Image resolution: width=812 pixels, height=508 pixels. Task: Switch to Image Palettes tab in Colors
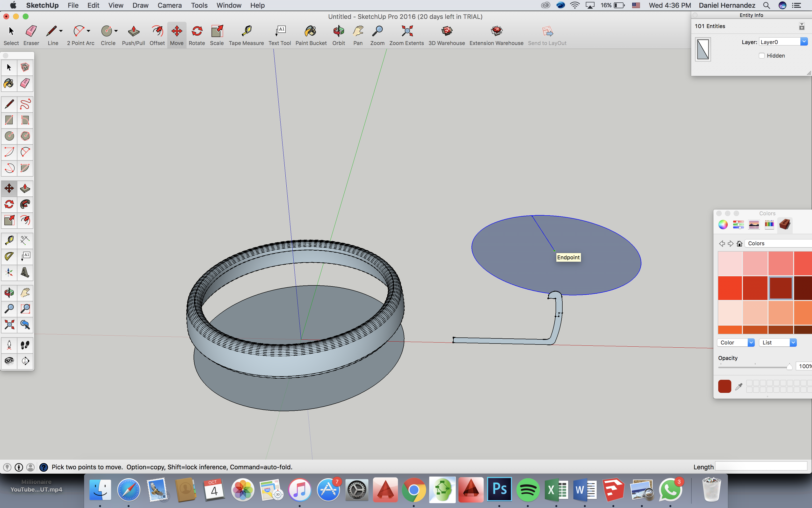[x=754, y=224]
